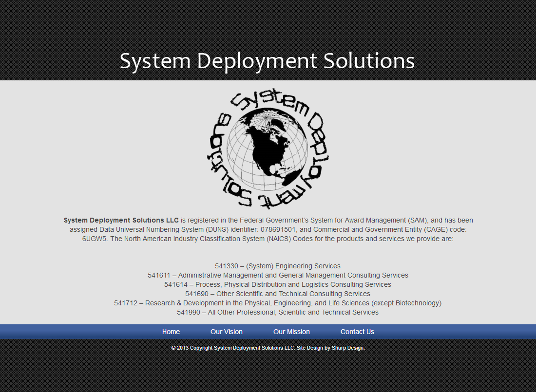Viewport: 536px width, 392px height.
Task: Click the globe logo image
Action: click(x=268, y=149)
